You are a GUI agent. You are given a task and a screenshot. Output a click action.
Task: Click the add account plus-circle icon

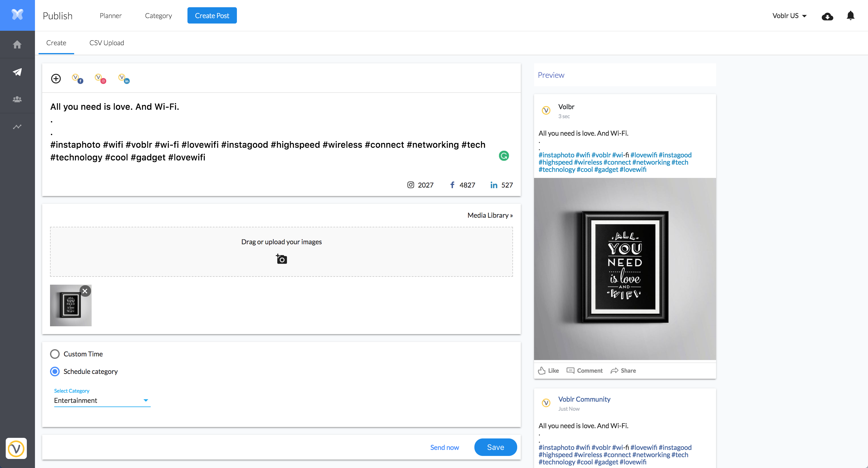55,79
